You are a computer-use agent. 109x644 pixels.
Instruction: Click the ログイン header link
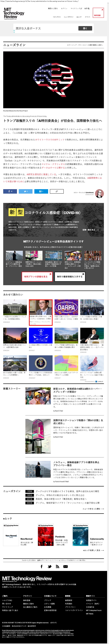pyautogui.click(x=64, y=9)
